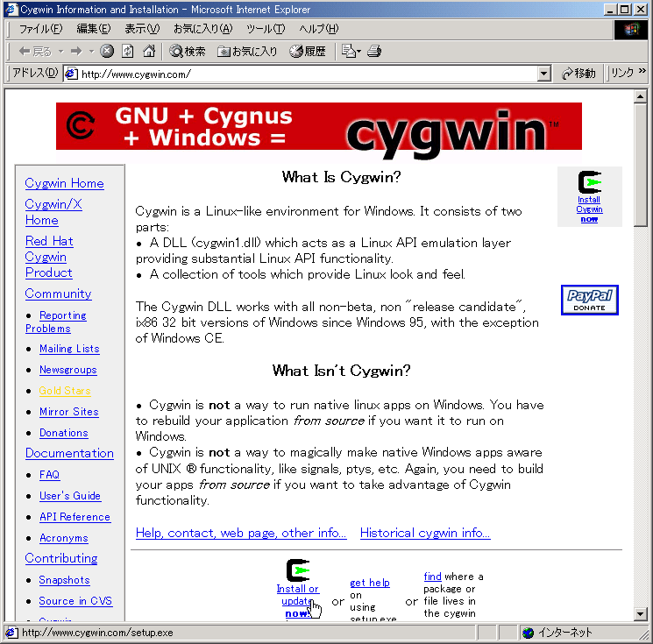Click Help, contact, web page, other info link
This screenshot has width=653, height=644.
pos(241,533)
